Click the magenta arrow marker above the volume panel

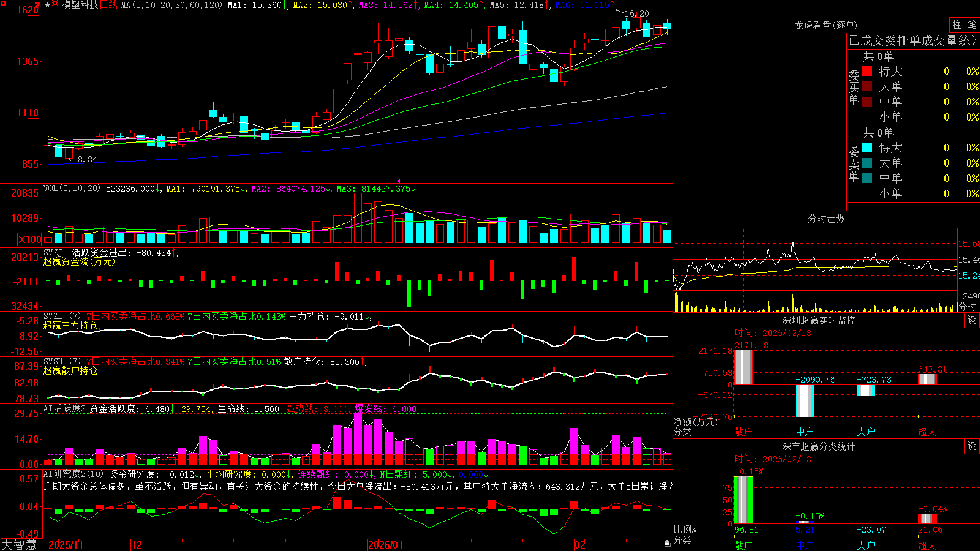click(399, 181)
